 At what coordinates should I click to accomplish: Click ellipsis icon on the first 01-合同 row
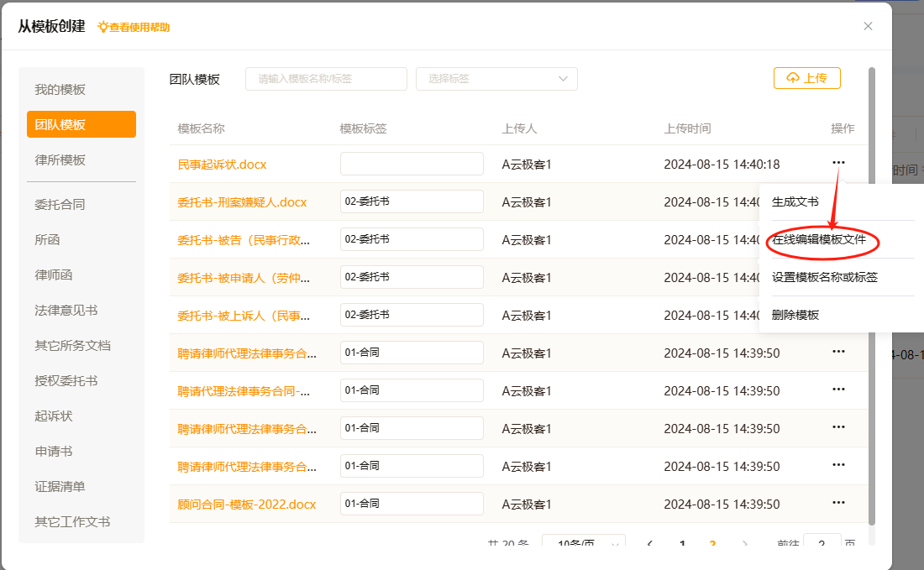(x=838, y=352)
